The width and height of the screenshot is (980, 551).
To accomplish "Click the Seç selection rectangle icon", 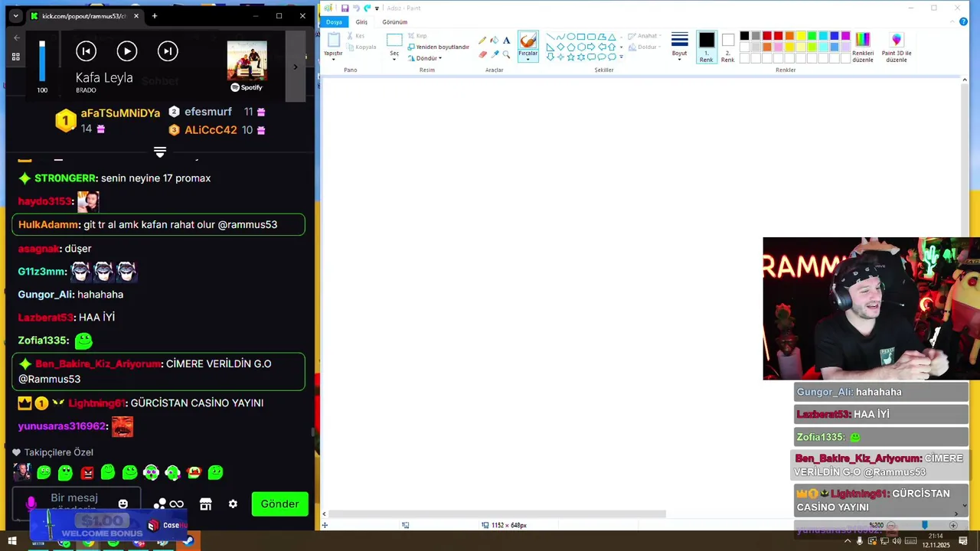I will (394, 41).
